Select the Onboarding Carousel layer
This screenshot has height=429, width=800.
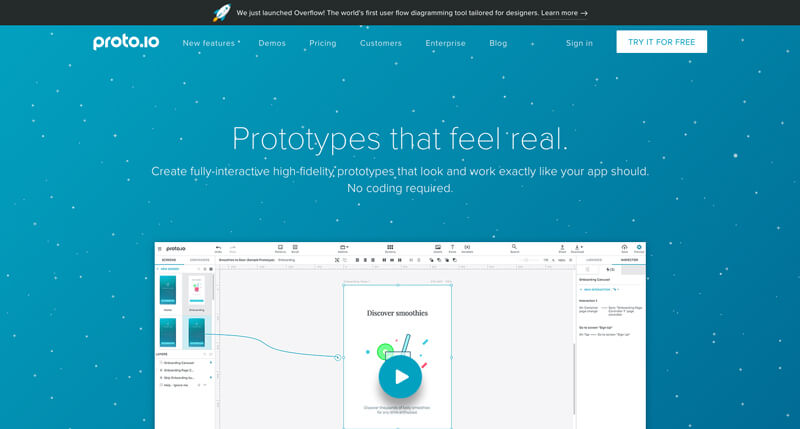click(180, 363)
